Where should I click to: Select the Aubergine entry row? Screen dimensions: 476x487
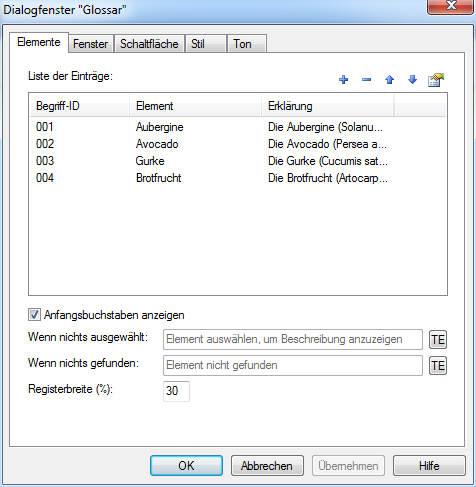[237, 127]
